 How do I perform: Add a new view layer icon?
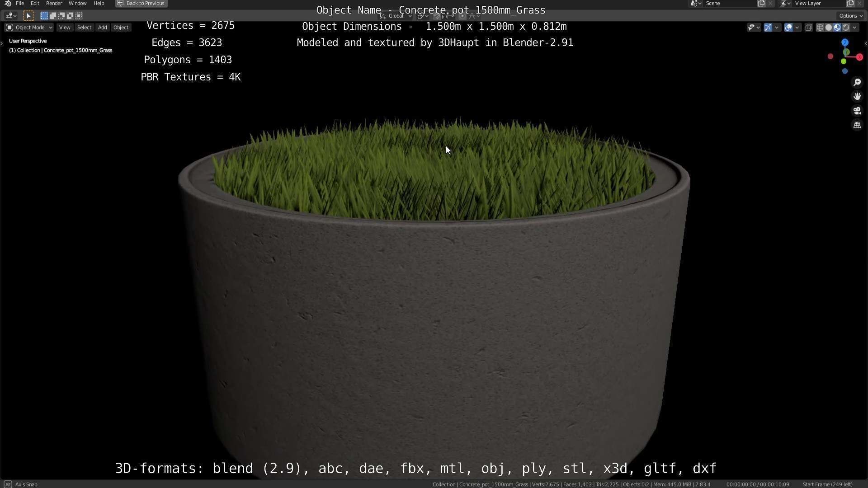(x=850, y=3)
